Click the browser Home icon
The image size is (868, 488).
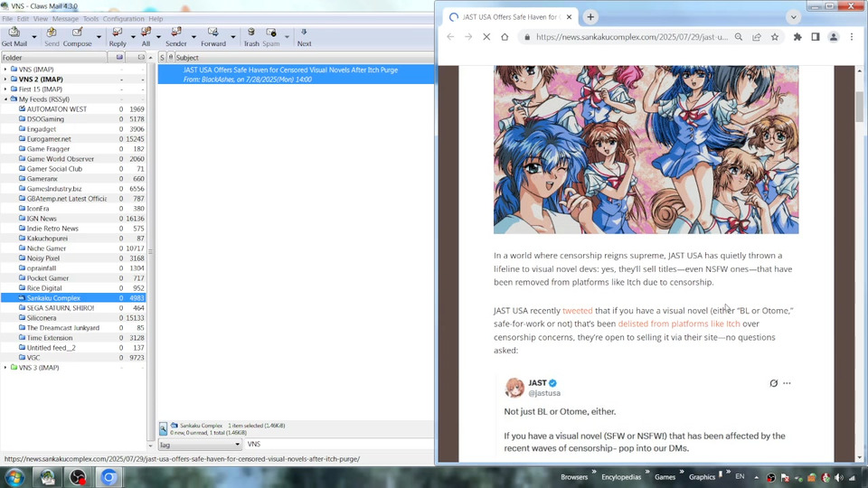click(x=505, y=37)
